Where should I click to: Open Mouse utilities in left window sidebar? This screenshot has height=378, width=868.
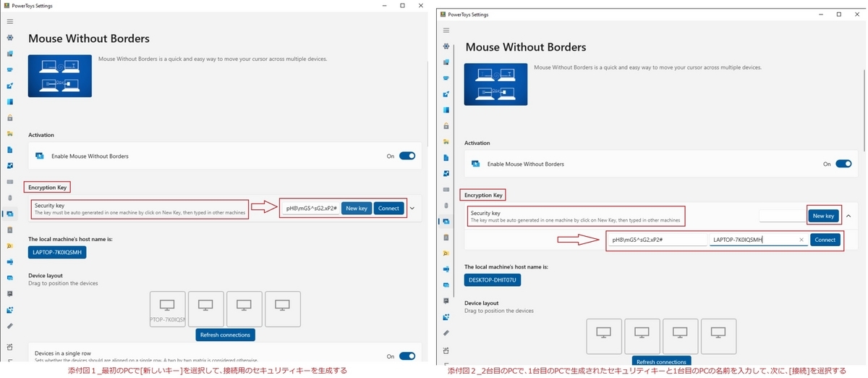click(x=9, y=197)
